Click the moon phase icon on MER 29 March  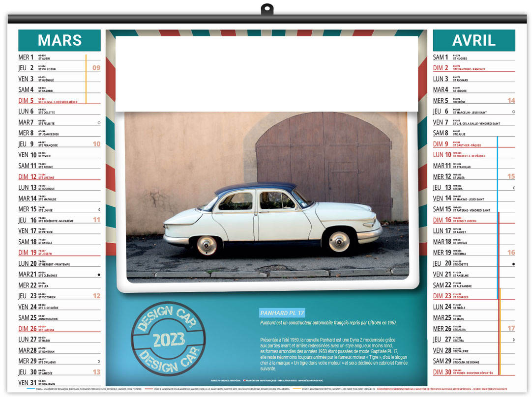pos(99,361)
